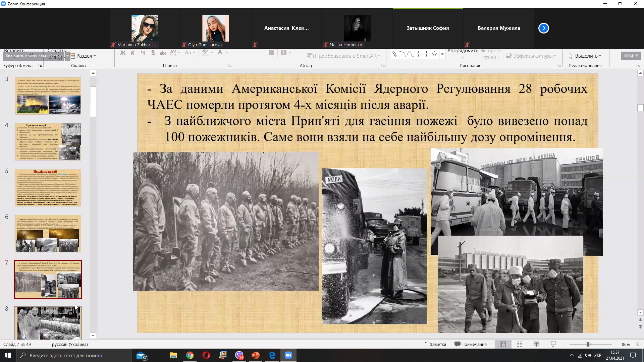Click zoom out minus button
Image resolution: width=644 pixels, height=362 pixels.
coord(566,344)
